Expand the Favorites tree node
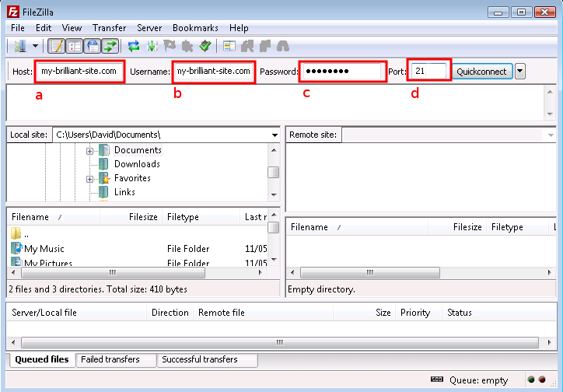The height and width of the screenshot is (392, 563). (89, 179)
